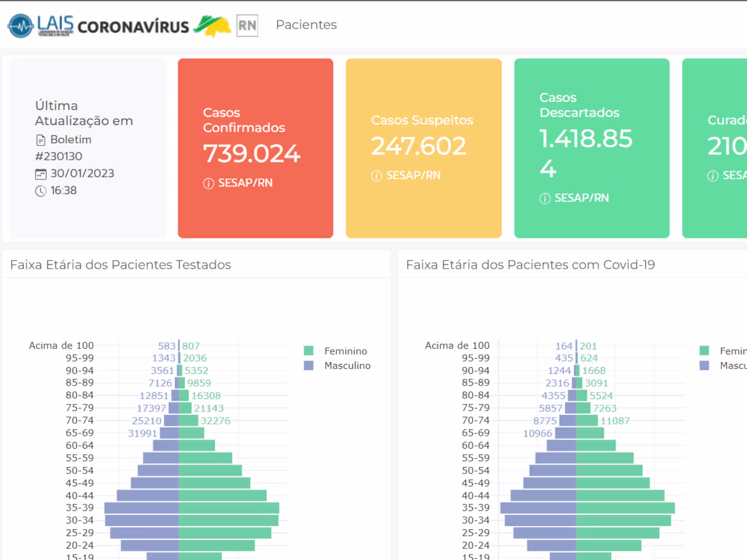Click the clock icon beside 16:38
747x560 pixels.
click(x=40, y=191)
